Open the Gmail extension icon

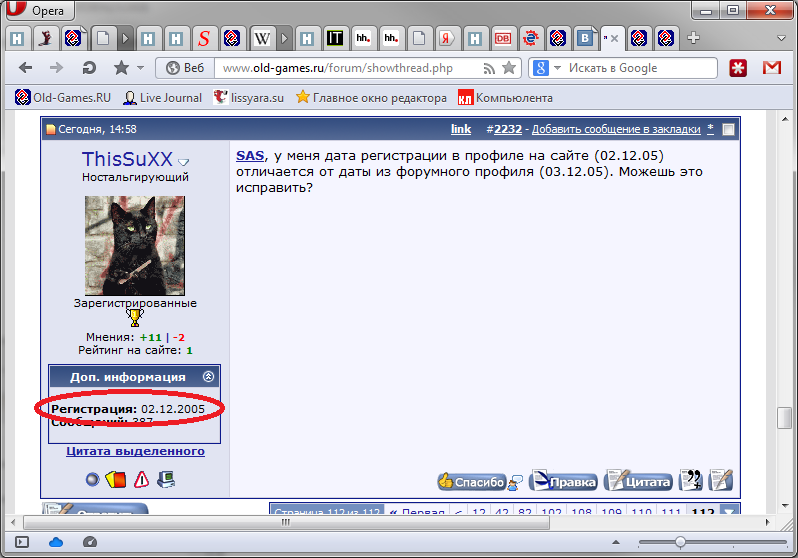772,68
